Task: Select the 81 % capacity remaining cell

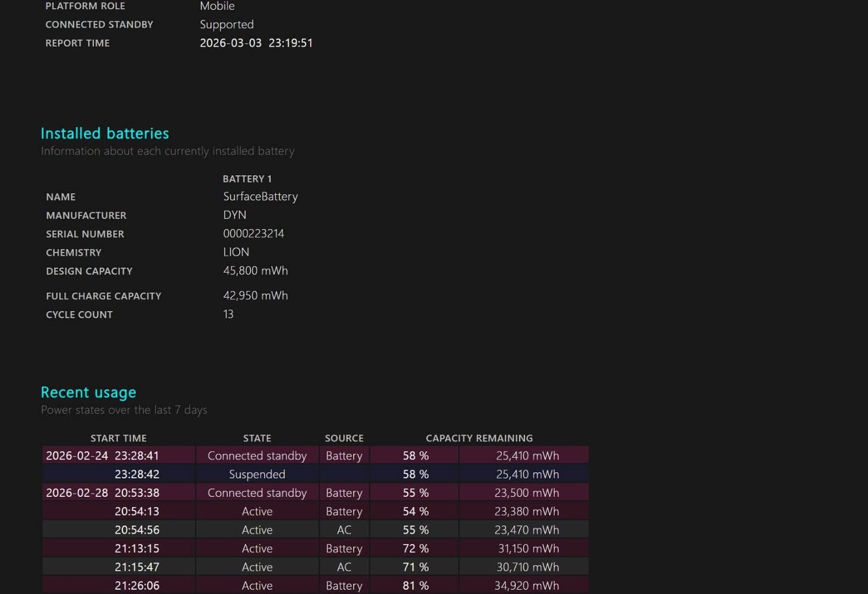Action: (415, 586)
